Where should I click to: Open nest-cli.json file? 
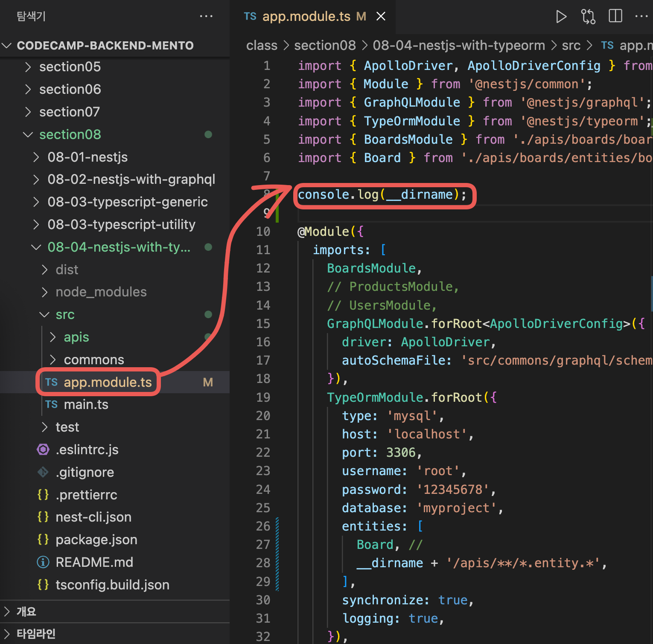point(115,517)
